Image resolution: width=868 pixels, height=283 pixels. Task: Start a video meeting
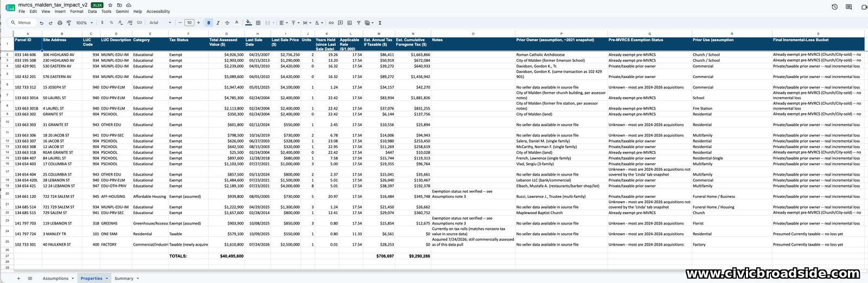click(x=864, y=7)
